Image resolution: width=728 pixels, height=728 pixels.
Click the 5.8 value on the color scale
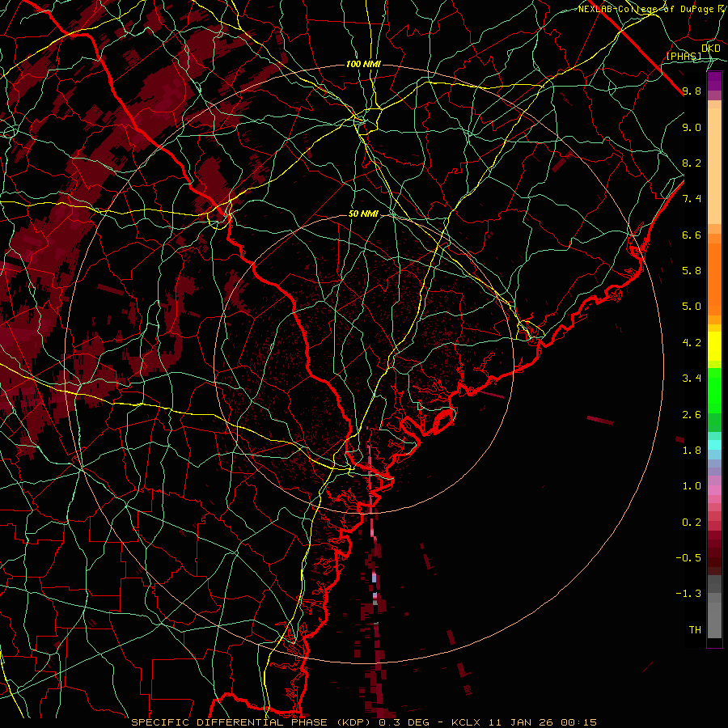point(692,271)
